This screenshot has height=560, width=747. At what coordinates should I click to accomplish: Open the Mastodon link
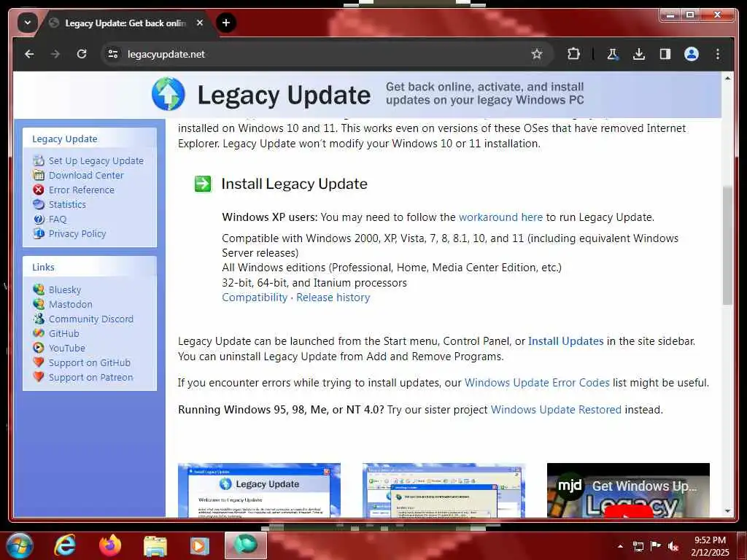click(71, 304)
